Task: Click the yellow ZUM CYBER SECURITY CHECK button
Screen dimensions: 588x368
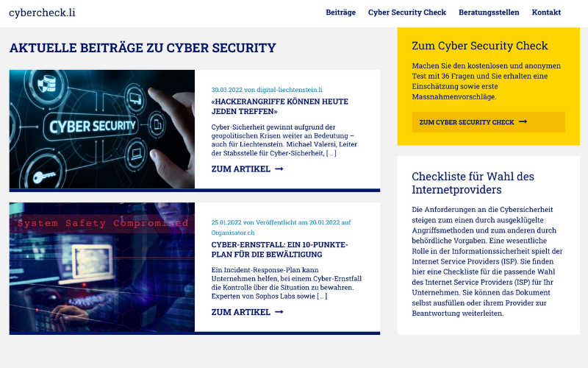Action: (488, 122)
